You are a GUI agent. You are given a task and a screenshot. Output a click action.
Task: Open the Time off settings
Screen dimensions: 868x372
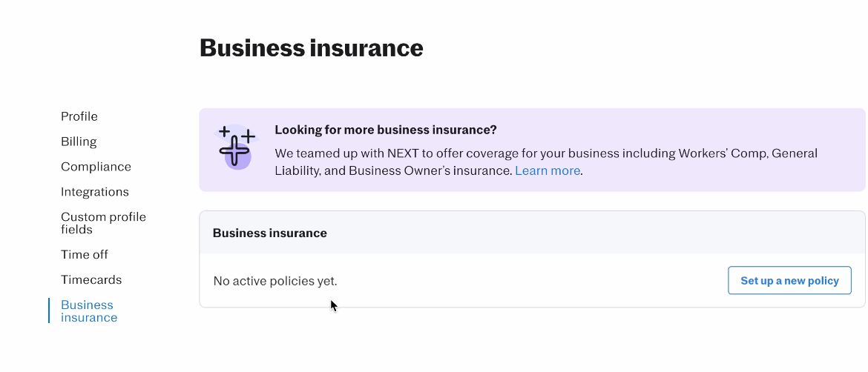(85, 255)
